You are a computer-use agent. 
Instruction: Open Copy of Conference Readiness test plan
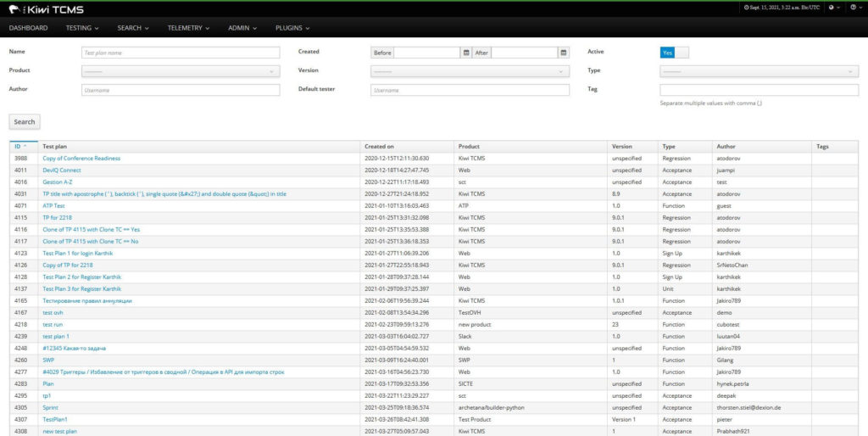coord(81,159)
